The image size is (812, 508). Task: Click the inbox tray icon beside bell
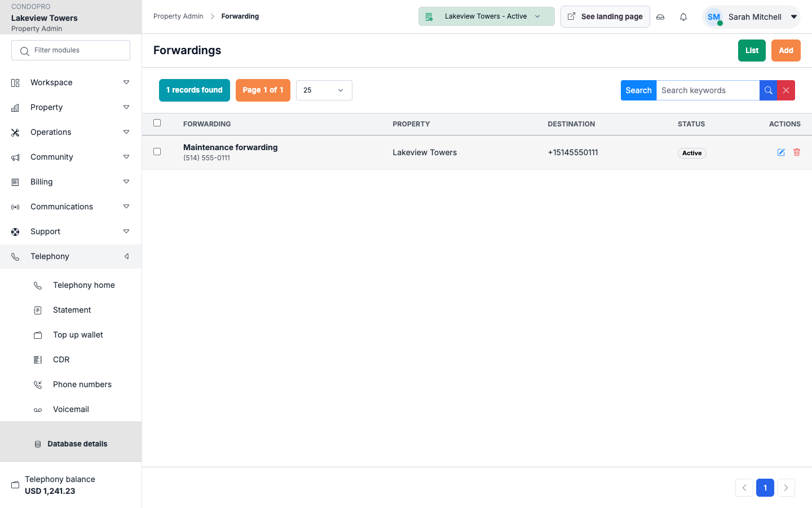pos(660,17)
